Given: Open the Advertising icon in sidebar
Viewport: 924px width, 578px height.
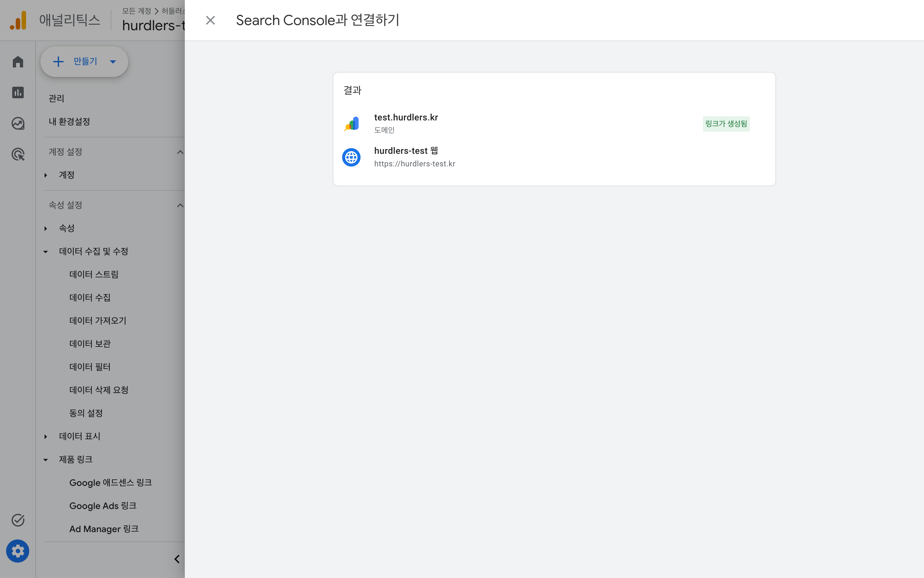Looking at the screenshot, I should 18,154.
